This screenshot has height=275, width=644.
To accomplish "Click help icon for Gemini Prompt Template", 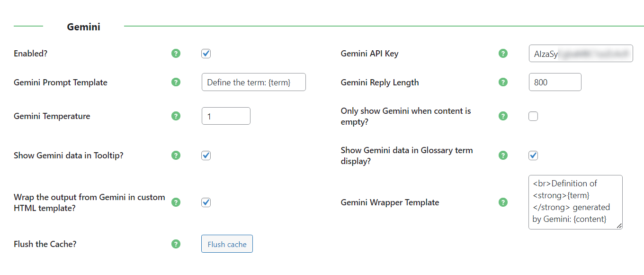I will (176, 82).
